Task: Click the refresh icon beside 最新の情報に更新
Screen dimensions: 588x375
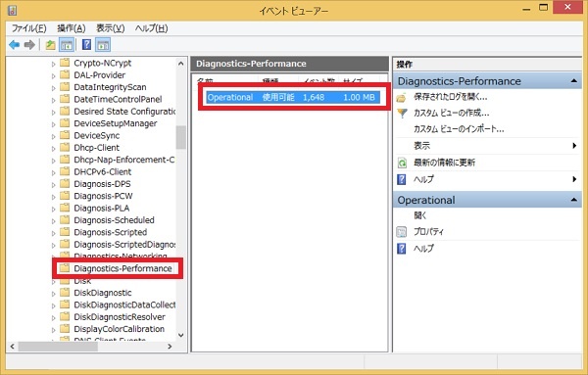Action: pos(402,163)
